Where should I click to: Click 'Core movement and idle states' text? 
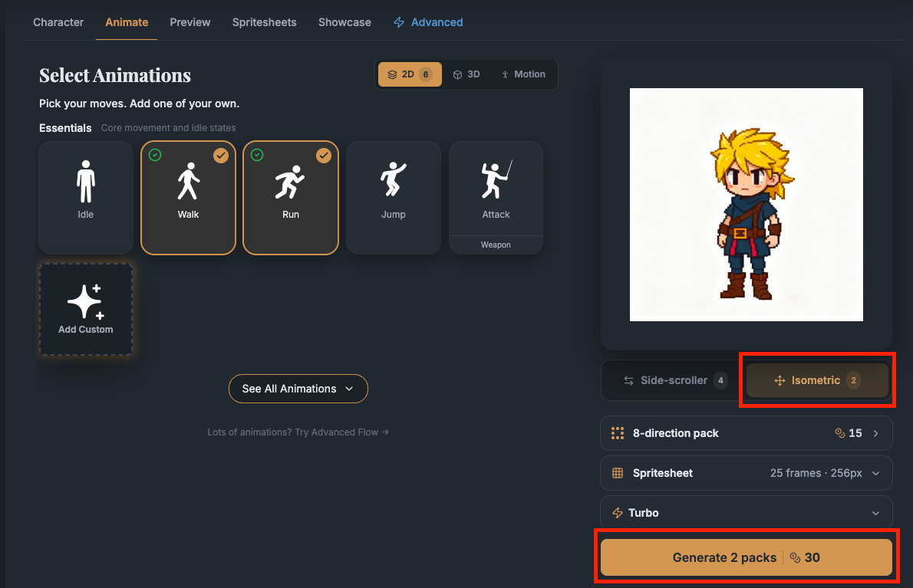[x=168, y=128]
